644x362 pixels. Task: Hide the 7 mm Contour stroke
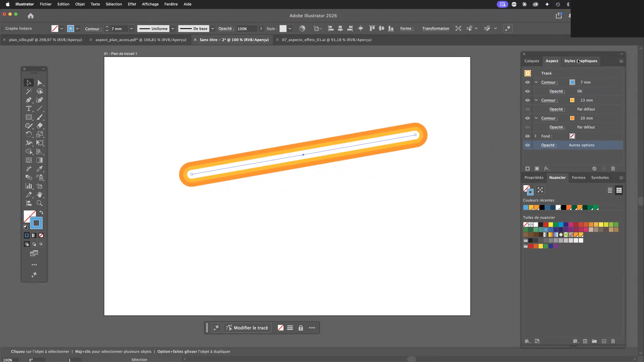click(527, 82)
